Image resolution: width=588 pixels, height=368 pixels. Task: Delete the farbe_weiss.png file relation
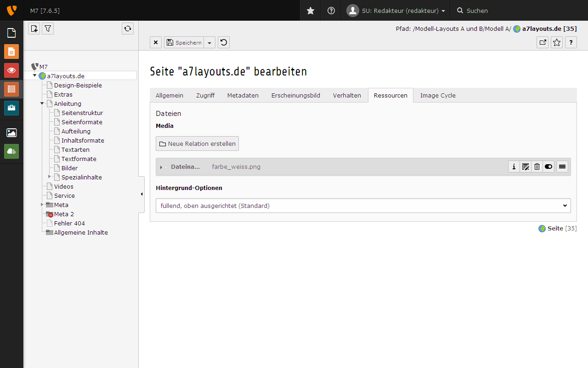point(537,167)
